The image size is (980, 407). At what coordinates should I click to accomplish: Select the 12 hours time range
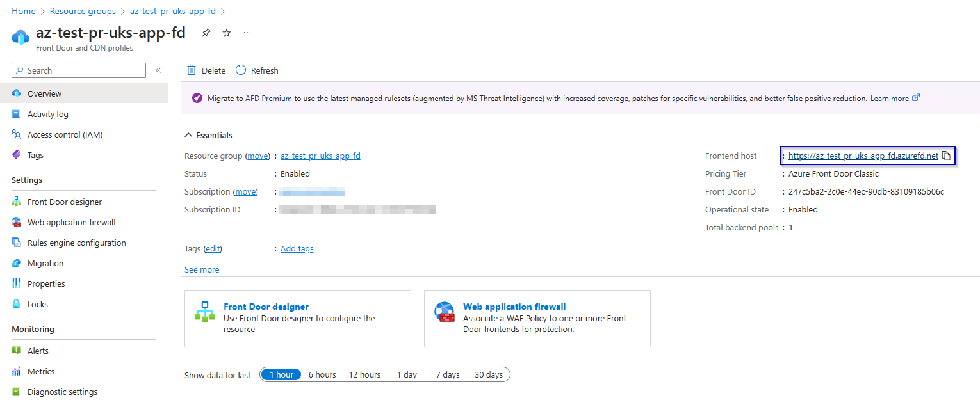pyautogui.click(x=364, y=374)
